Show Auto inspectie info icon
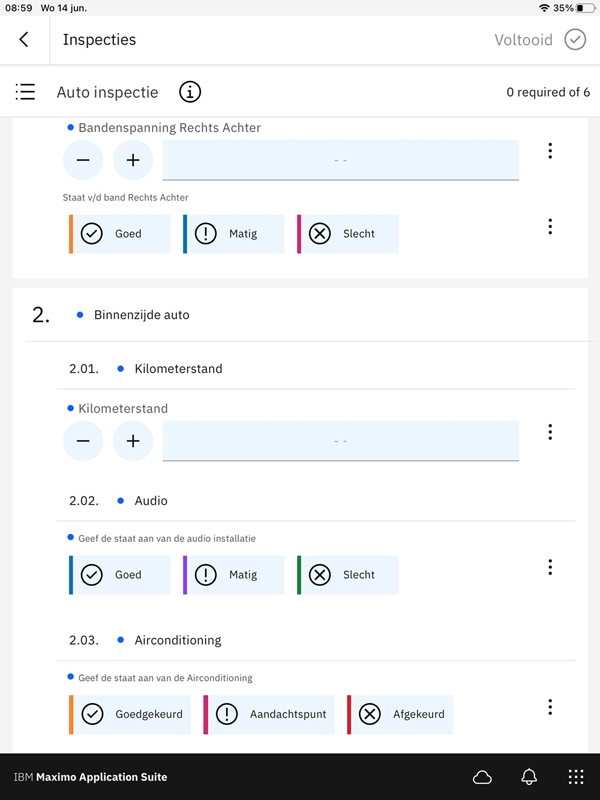This screenshot has width=600, height=800. coord(190,92)
